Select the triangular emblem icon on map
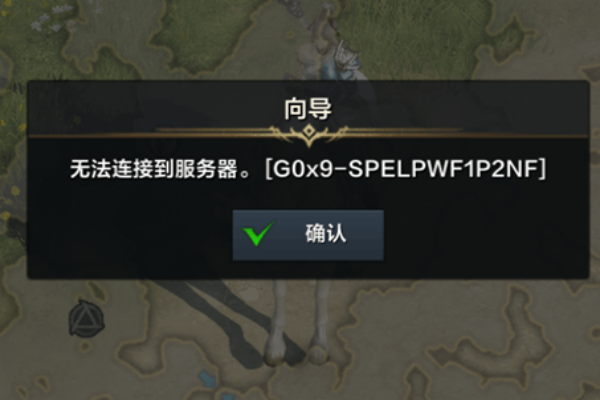600x400 pixels. click(x=86, y=319)
